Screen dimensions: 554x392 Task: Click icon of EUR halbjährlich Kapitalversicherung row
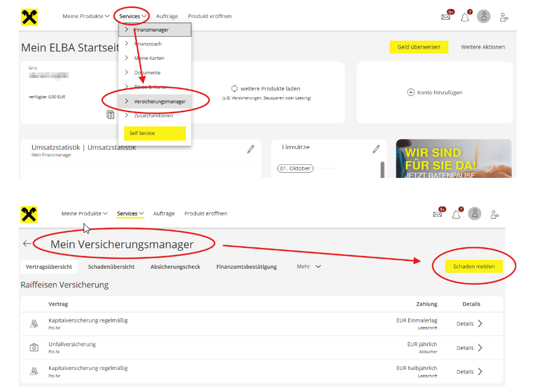coord(34,371)
